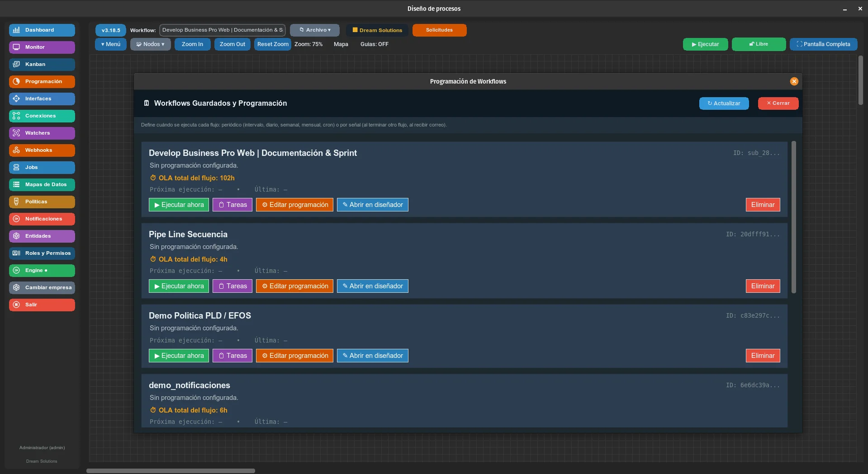This screenshot has width=868, height=474.
Task: Open the Jobs section
Action: coord(42,167)
